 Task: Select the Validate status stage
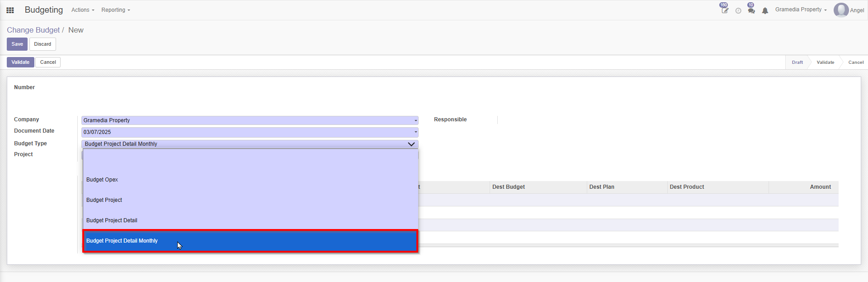(x=825, y=62)
